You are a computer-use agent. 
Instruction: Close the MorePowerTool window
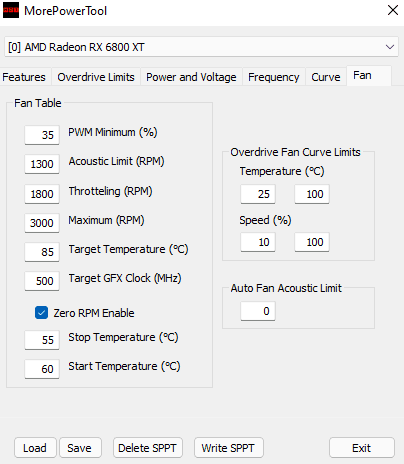coord(393,10)
